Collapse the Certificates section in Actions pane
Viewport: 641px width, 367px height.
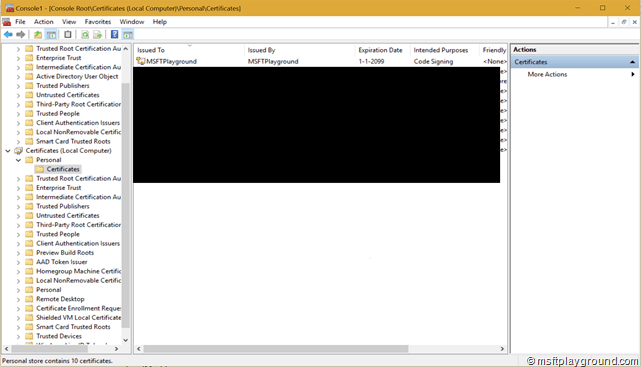coord(632,62)
